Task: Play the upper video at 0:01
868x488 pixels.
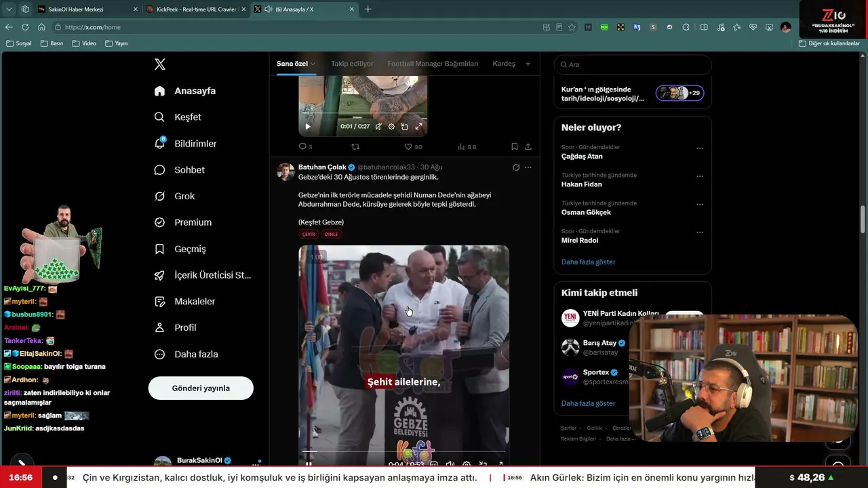Action: coord(308,127)
